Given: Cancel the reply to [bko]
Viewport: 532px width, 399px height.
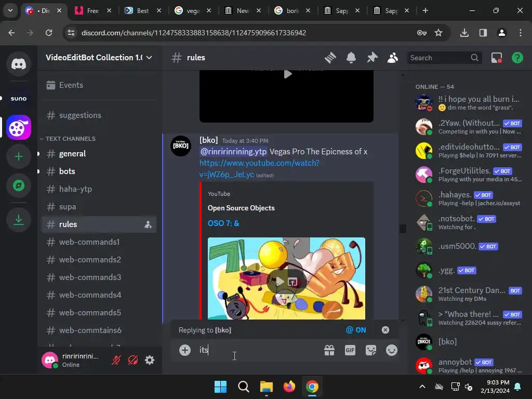Looking at the screenshot, I should [x=385, y=330].
